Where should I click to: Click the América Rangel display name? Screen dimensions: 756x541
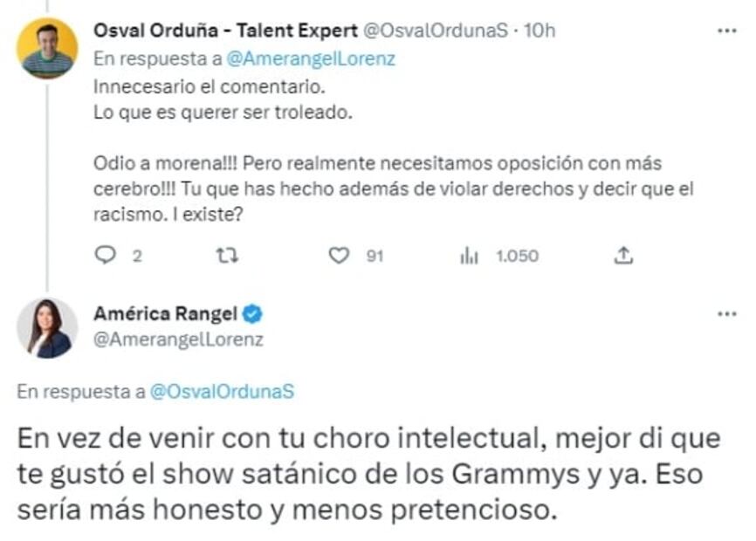[165, 315]
